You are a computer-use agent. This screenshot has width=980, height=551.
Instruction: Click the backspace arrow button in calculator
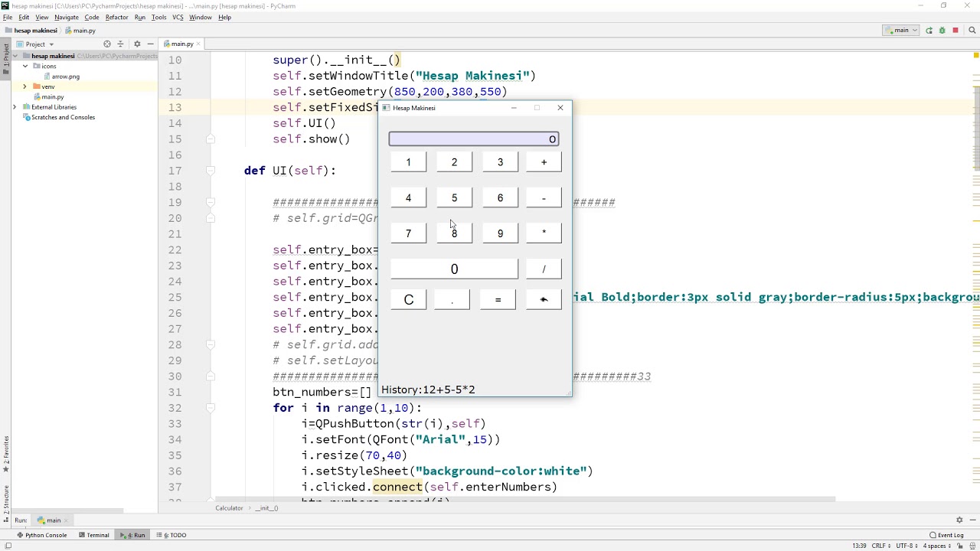click(x=544, y=299)
